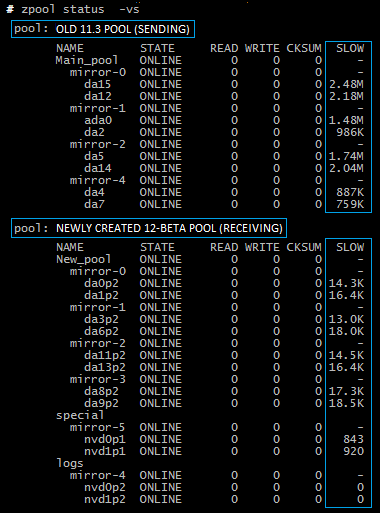This screenshot has height=513, width=380.
Task: Select the mirror-5 row
Action: click(x=98, y=427)
